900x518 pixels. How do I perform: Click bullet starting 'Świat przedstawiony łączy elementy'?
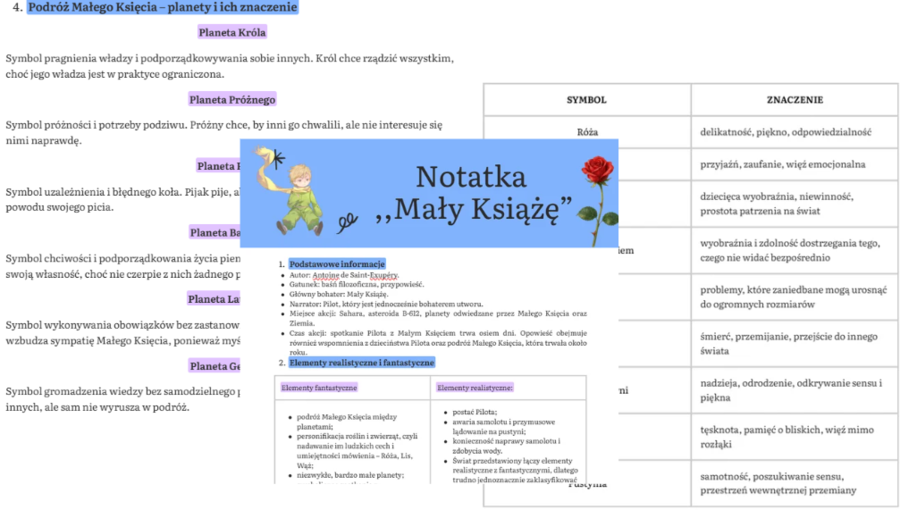pos(515,470)
